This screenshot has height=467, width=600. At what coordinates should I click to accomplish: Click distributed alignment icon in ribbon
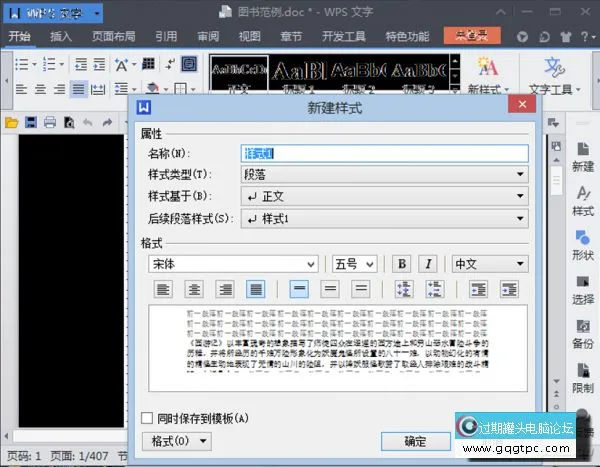click(x=98, y=89)
